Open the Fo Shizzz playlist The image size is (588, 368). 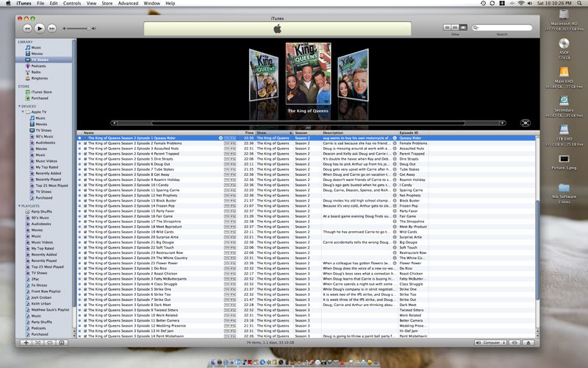(39, 286)
